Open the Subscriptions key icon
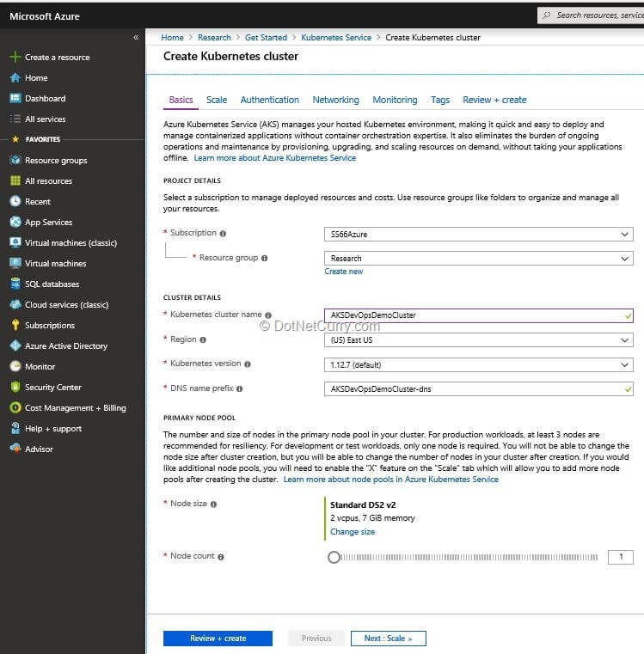Screen dimensions: 644x654 click(15, 325)
